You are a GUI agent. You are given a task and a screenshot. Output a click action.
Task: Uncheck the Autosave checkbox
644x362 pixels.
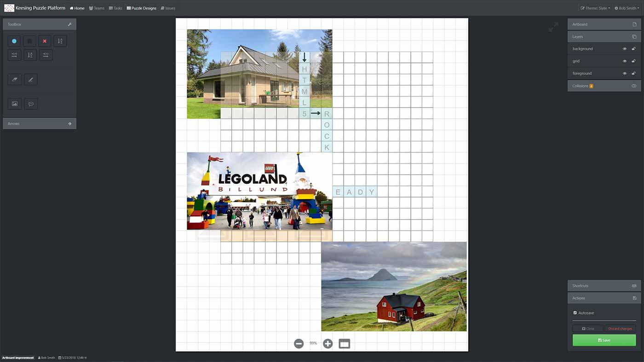click(x=575, y=313)
